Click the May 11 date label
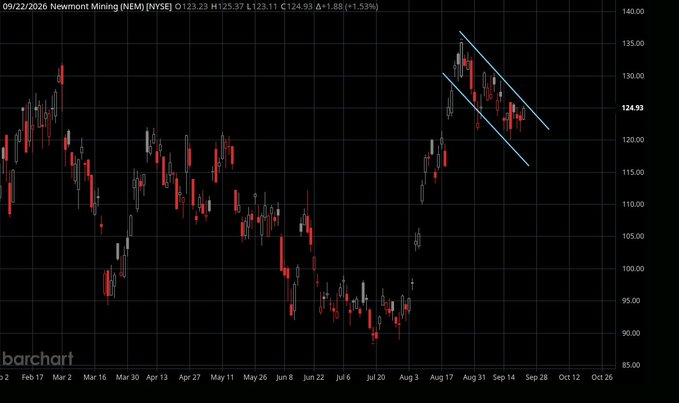Image resolution: width=679 pixels, height=403 pixels. [x=222, y=377]
